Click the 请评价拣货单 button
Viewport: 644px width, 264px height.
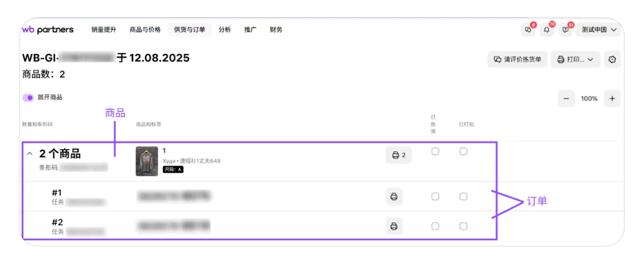tap(517, 60)
